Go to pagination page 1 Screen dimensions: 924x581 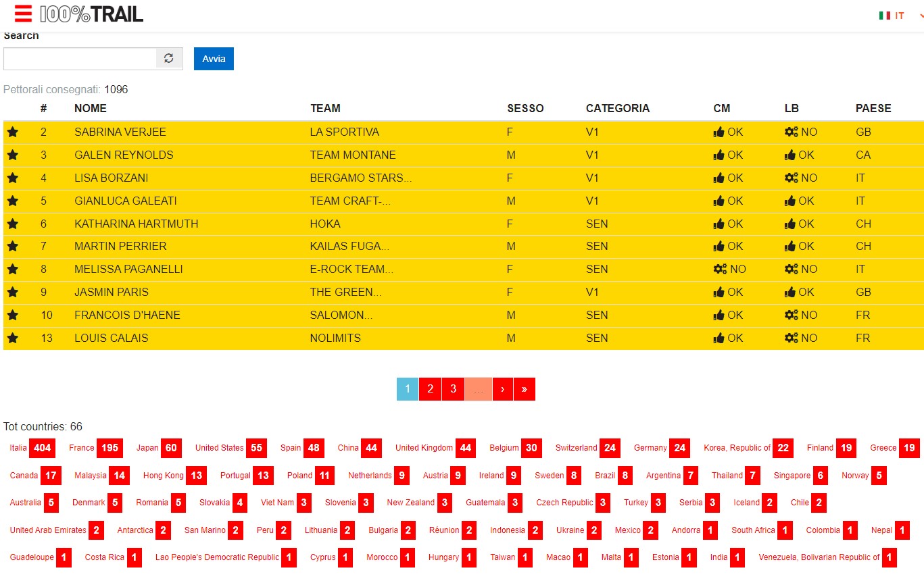(x=407, y=389)
